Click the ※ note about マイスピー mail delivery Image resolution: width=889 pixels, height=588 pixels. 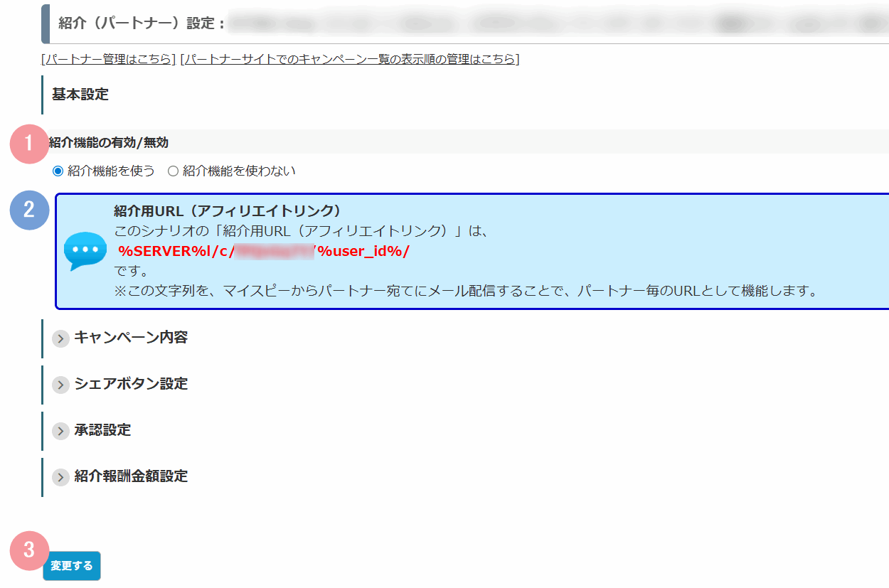[x=465, y=291]
